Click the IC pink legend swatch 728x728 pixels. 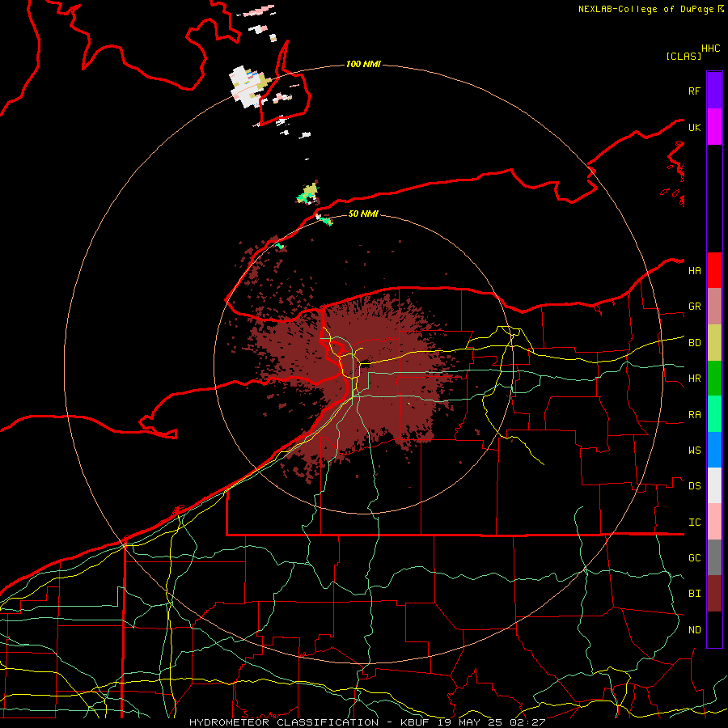tap(714, 522)
